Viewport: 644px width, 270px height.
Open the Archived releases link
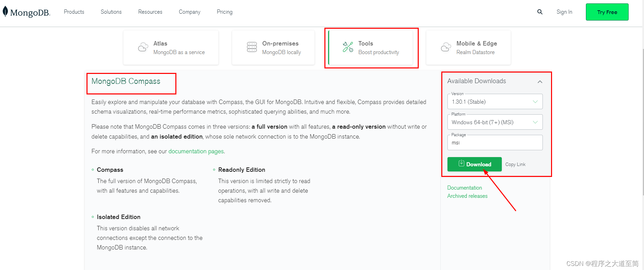point(467,196)
